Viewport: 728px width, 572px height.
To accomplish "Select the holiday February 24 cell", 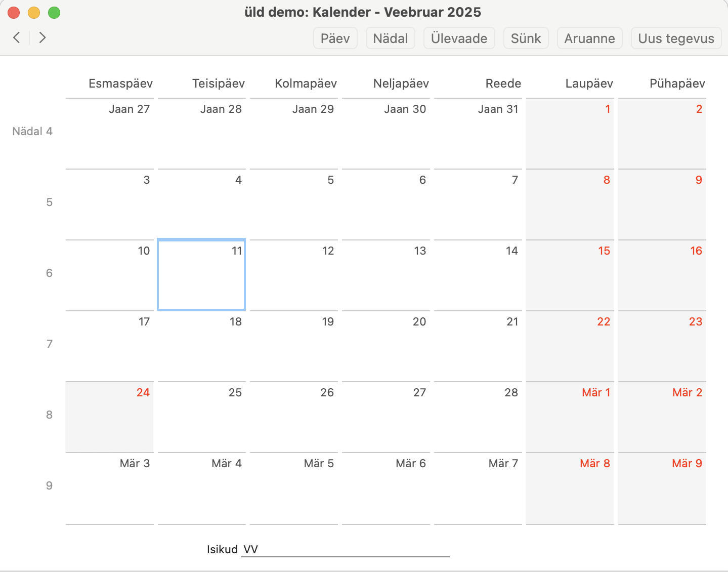I will pyautogui.click(x=110, y=417).
